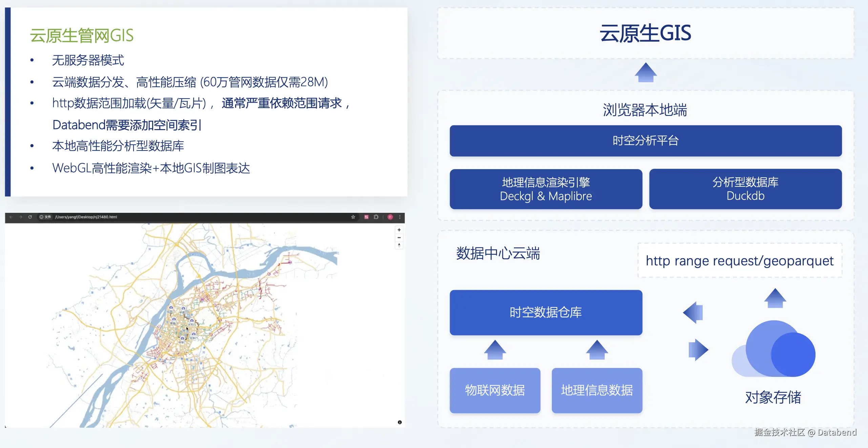868x448 pixels.
Task: Click the 物联网数据 box
Action: (495, 390)
